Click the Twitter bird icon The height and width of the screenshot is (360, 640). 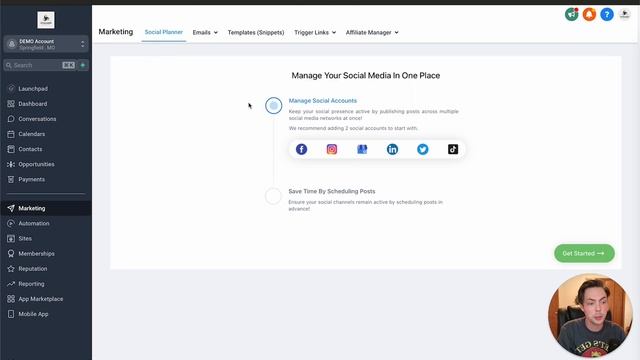coord(422,149)
